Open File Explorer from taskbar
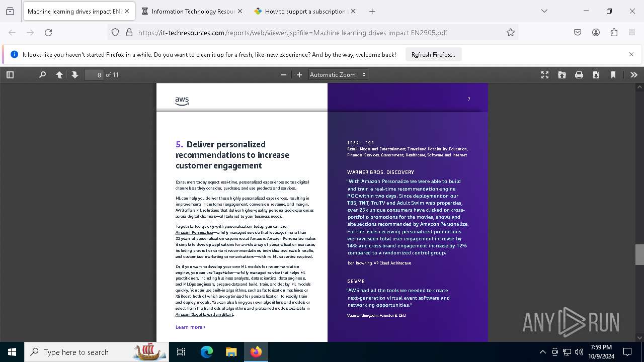This screenshot has height=362, width=644. click(231, 352)
